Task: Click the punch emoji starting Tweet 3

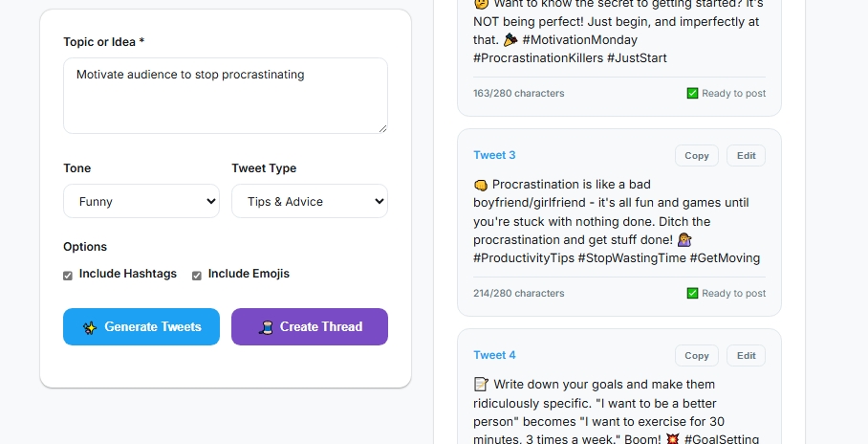Action: pos(481,185)
